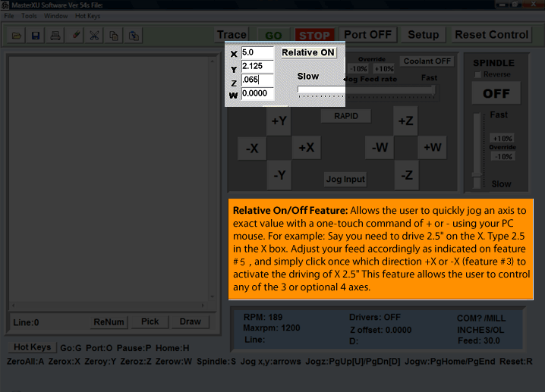
Task: Jog the +W axis button
Action: pyautogui.click(x=432, y=147)
